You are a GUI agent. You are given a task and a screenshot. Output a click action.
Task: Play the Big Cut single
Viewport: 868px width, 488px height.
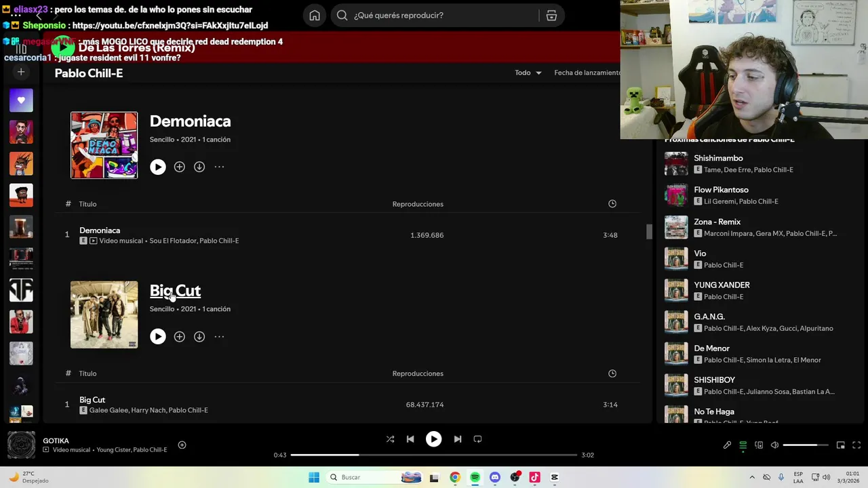(x=158, y=336)
